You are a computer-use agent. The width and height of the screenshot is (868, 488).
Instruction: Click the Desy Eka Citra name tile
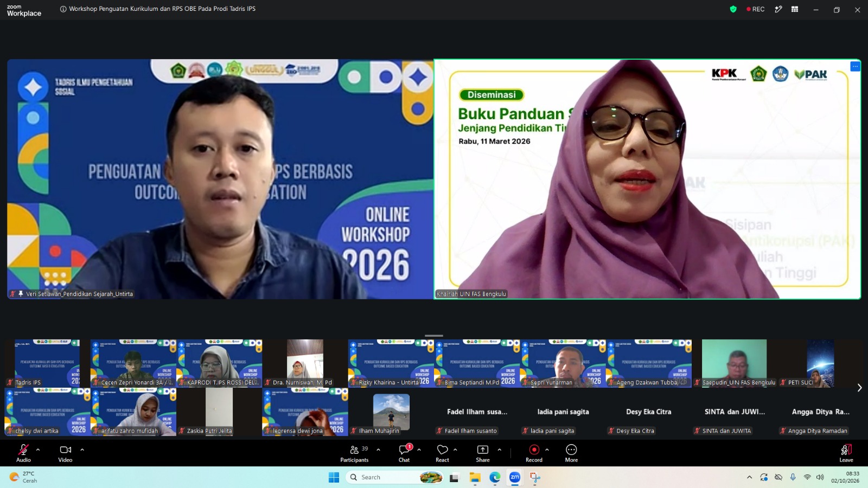click(x=649, y=412)
